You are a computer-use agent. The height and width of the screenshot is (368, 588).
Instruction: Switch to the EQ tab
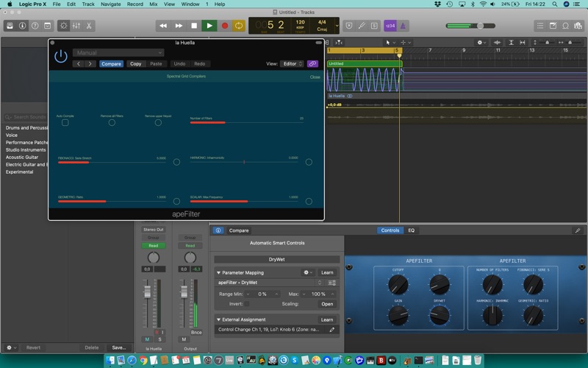(412, 230)
